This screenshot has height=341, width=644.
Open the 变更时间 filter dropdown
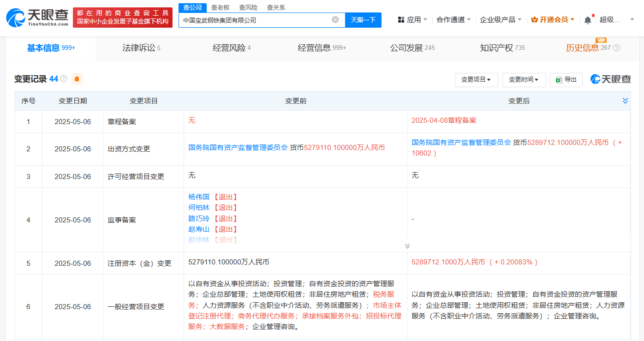(x=524, y=80)
